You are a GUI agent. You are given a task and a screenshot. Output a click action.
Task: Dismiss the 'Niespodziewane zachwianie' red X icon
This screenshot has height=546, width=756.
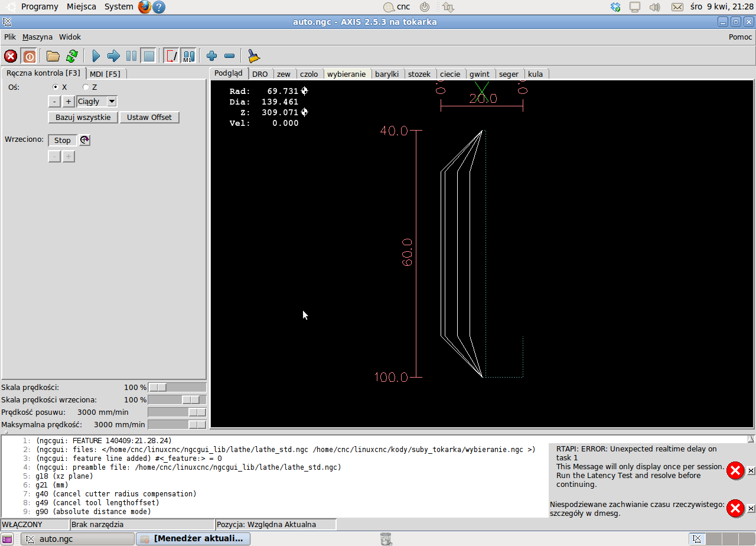[735, 508]
